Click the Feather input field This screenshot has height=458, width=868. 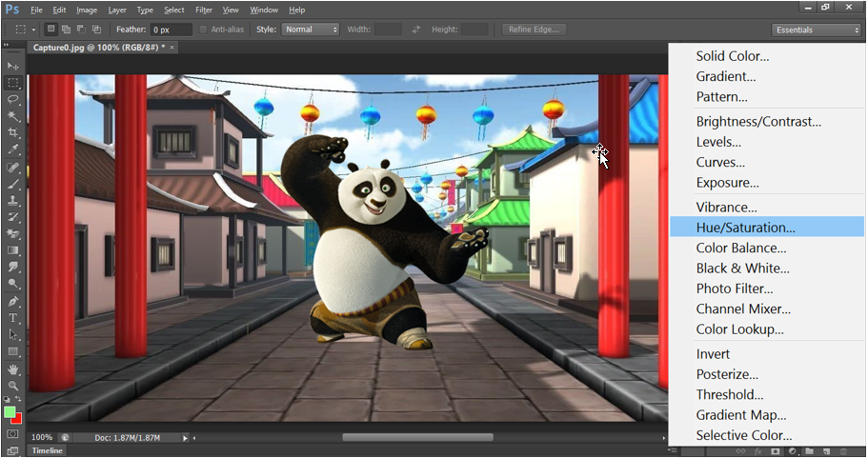(172, 30)
